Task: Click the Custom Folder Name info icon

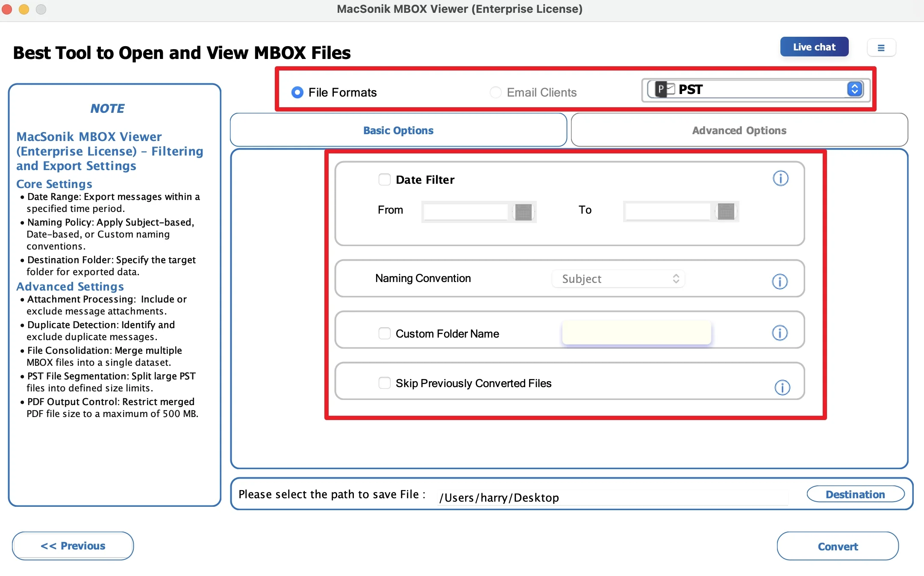Action: (x=780, y=333)
